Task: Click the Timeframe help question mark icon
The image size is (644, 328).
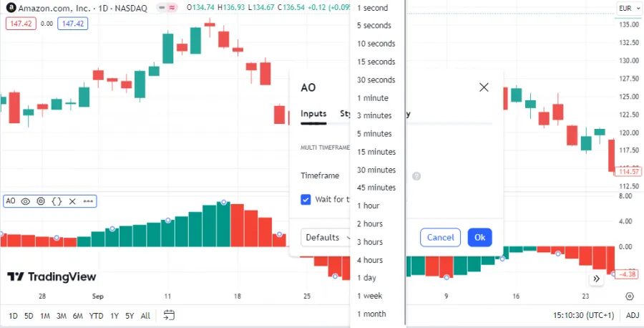Action: [x=416, y=175]
